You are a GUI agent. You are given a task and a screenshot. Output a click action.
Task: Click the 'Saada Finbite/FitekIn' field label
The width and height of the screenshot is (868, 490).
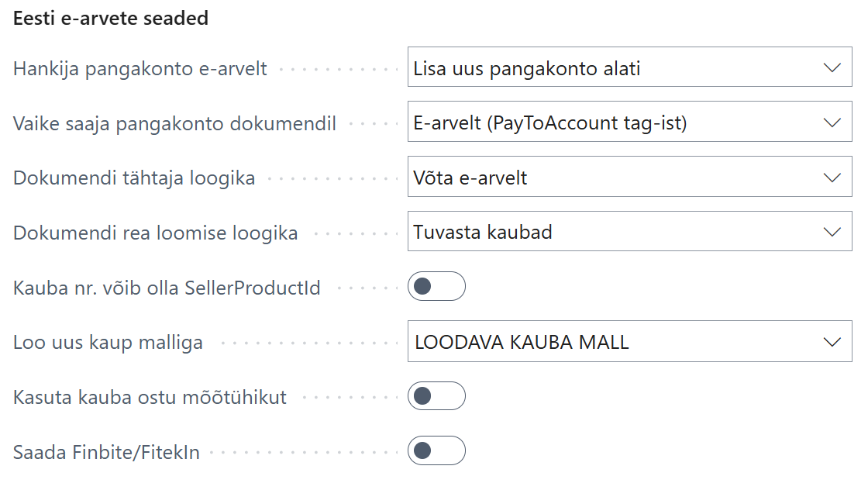click(x=106, y=453)
